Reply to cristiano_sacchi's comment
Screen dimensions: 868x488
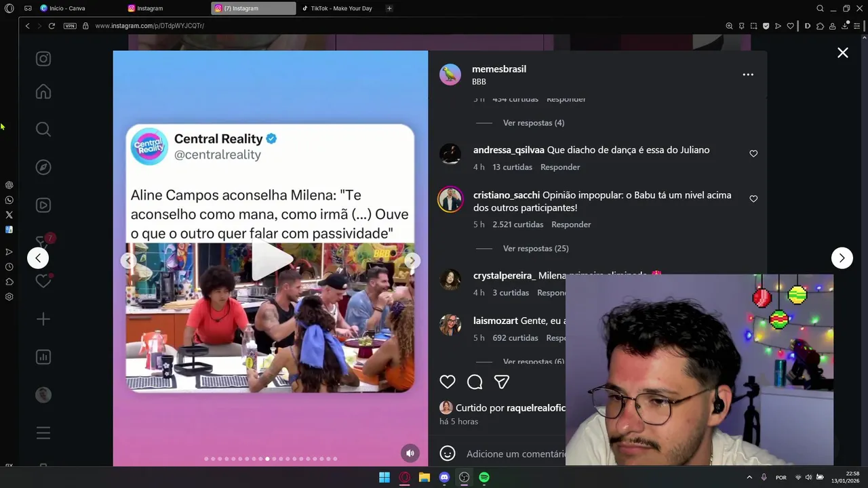click(x=571, y=224)
